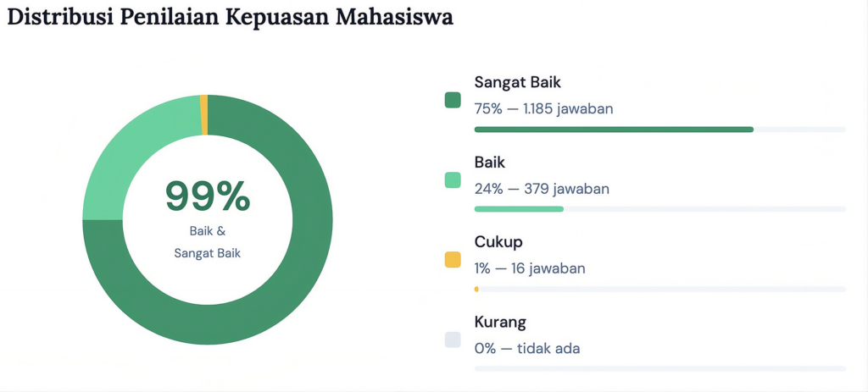
Task: Click the Kurang legend label
Action: click(x=500, y=322)
